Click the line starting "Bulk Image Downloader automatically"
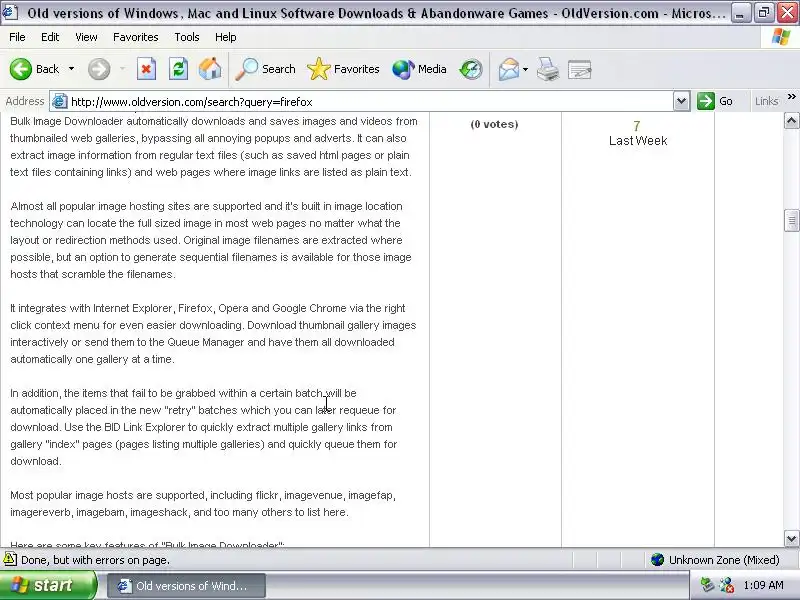 pyautogui.click(x=214, y=121)
